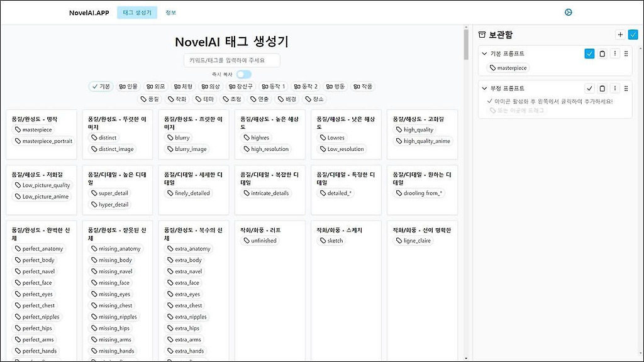Add the distinct_image tag
This screenshot has width=644, height=362.
tap(113, 149)
